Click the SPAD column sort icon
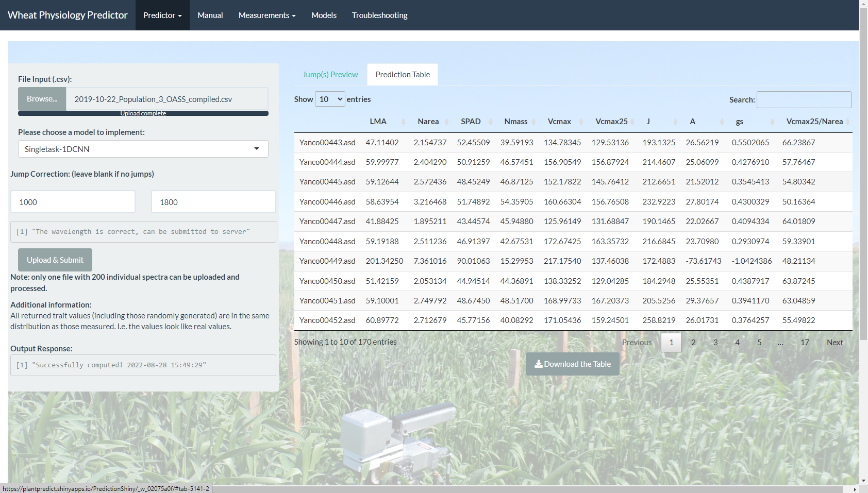The height and width of the screenshot is (493, 868). point(490,122)
